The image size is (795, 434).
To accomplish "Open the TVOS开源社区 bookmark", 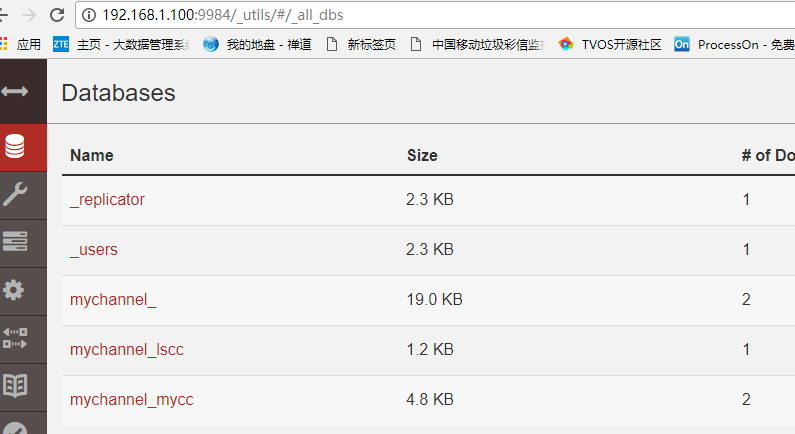I will click(610, 45).
